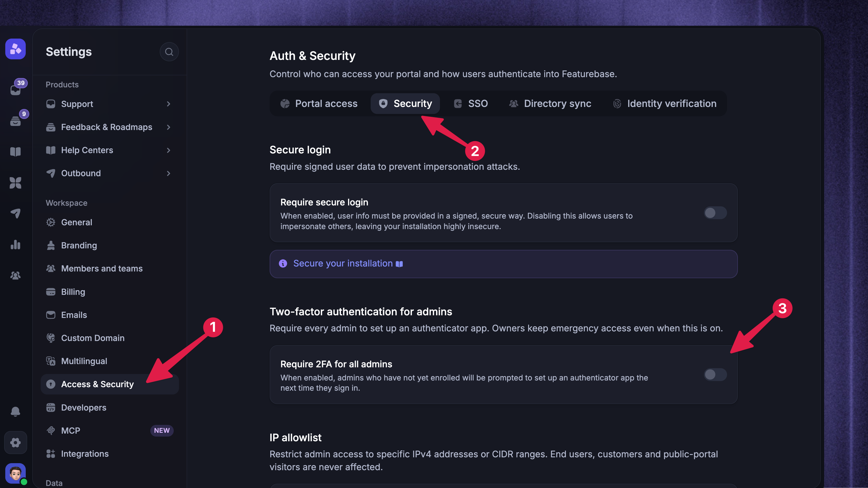Click the Featurebase logo icon

pyautogui.click(x=15, y=49)
